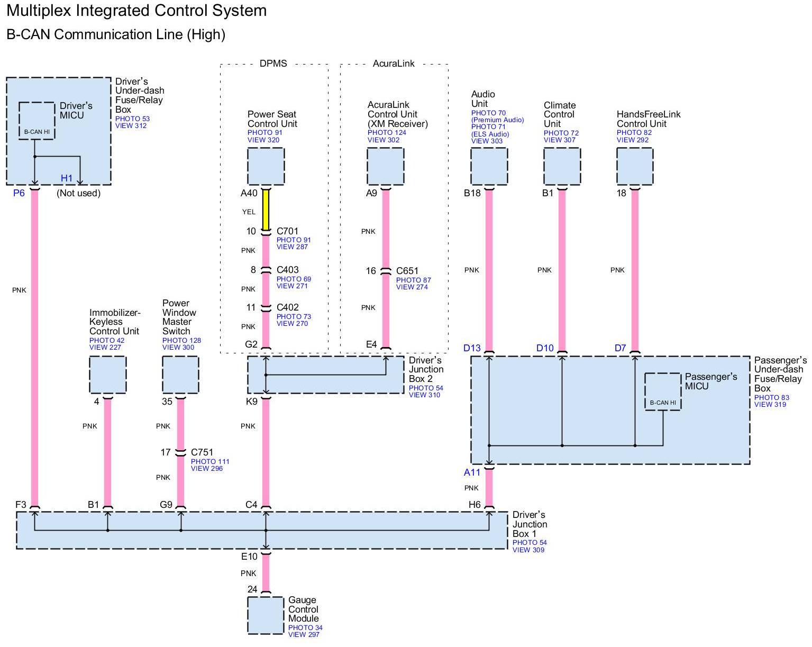Open the VIEW 312 link
The image size is (812, 647).
(x=131, y=126)
